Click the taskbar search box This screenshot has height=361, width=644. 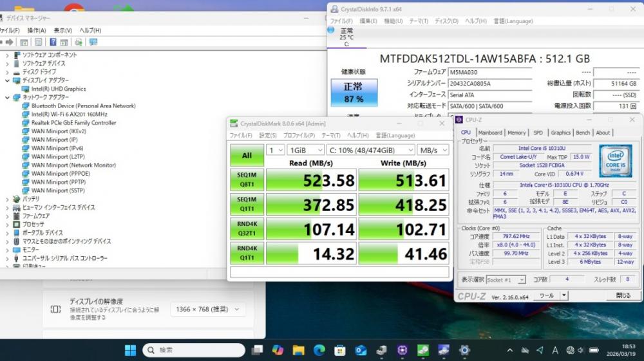[194, 350]
